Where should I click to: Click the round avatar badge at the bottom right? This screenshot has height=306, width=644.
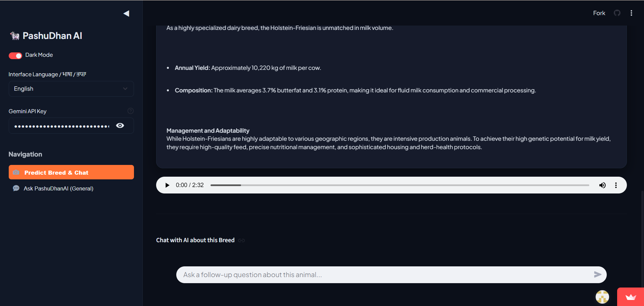pyautogui.click(x=602, y=297)
